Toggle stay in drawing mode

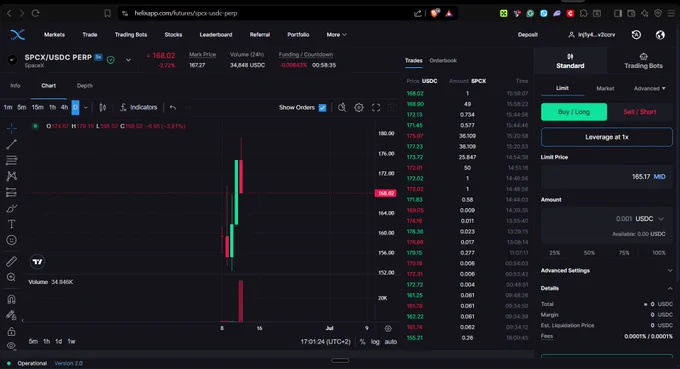tap(11, 315)
